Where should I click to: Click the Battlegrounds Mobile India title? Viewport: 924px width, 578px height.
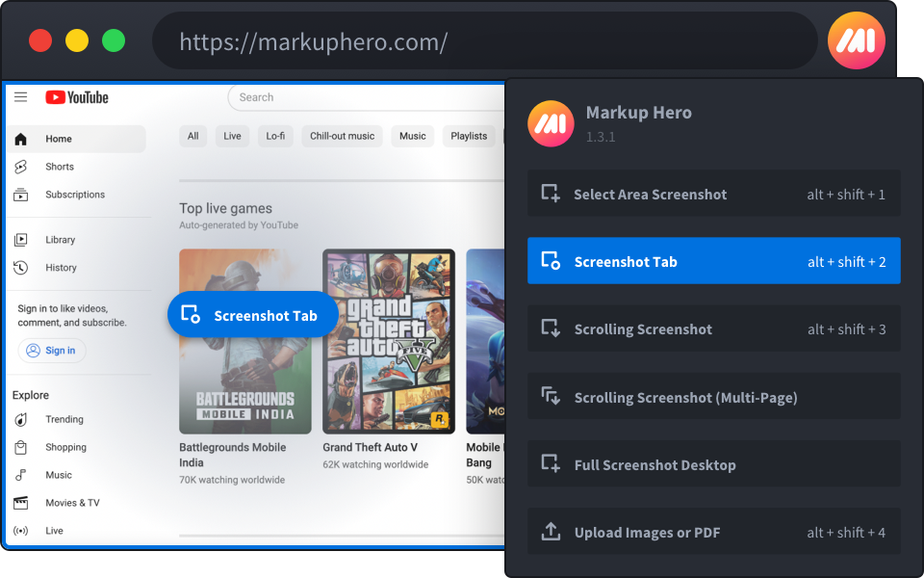coord(232,455)
